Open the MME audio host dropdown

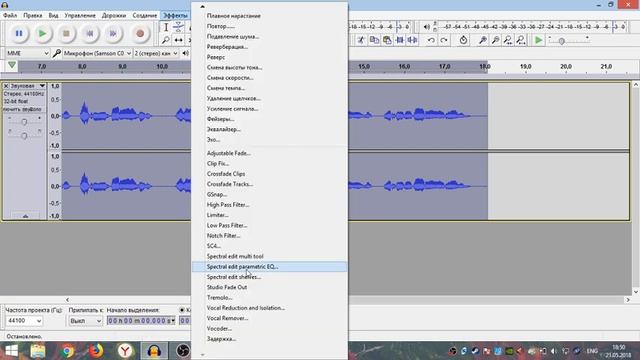27,53
